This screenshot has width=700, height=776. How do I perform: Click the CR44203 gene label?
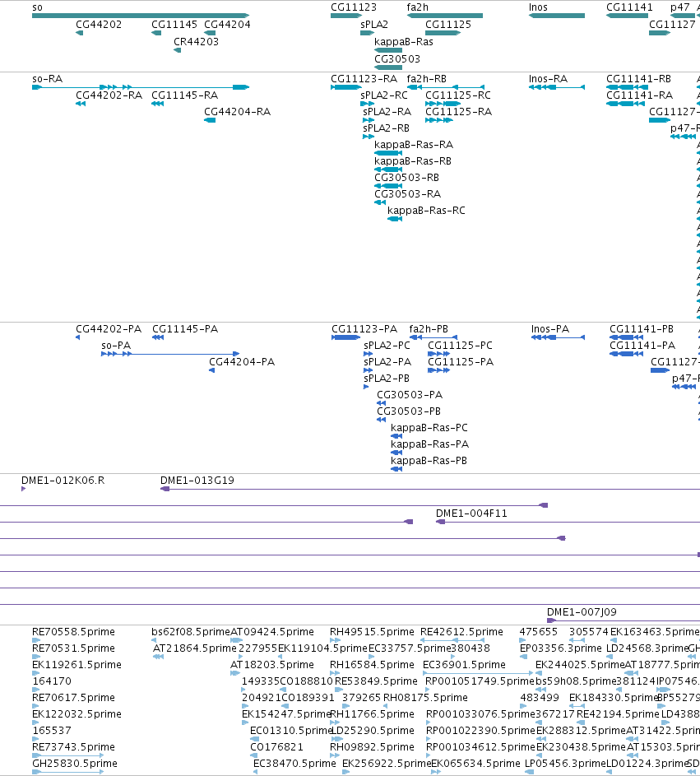196,42
